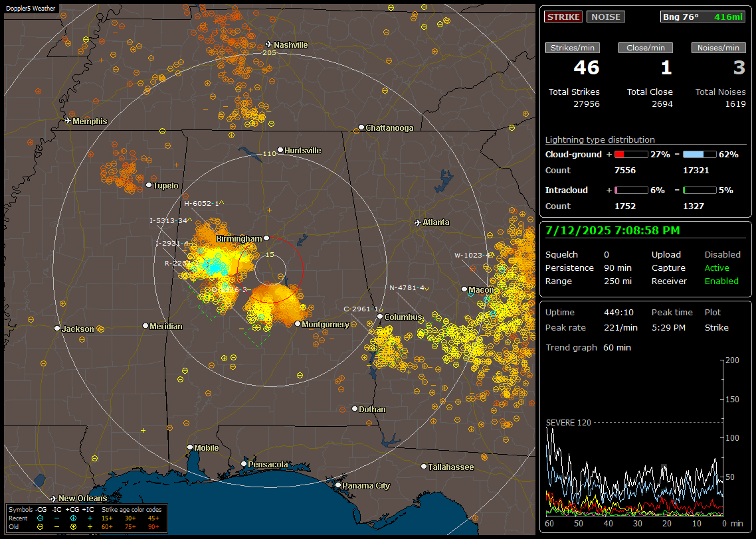Click the Lightning type distribution heading
Image resolution: width=756 pixels, height=539 pixels.
pyautogui.click(x=600, y=139)
